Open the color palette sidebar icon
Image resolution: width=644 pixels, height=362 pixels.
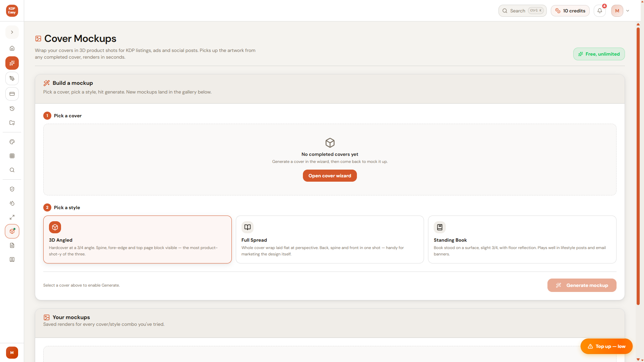[12, 142]
